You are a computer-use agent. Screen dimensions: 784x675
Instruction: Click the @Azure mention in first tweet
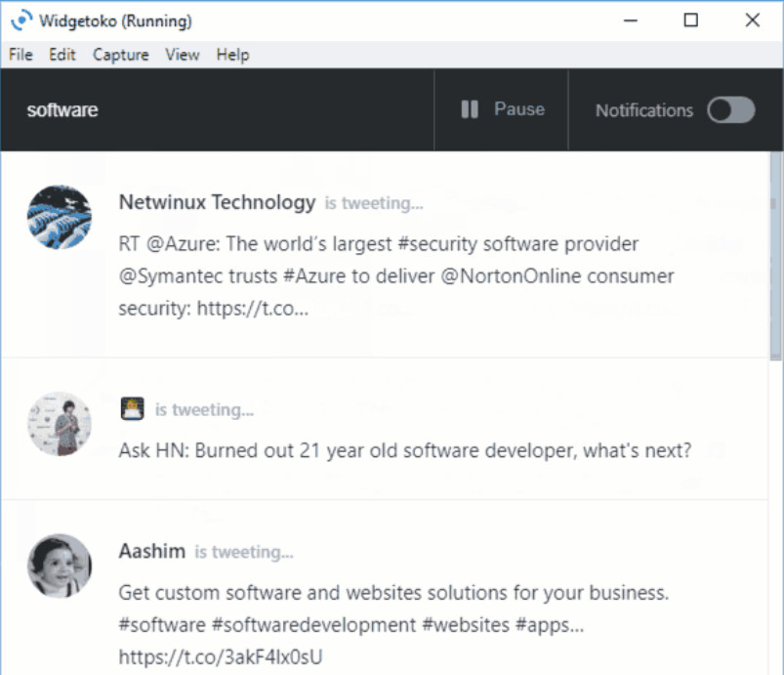pos(183,244)
